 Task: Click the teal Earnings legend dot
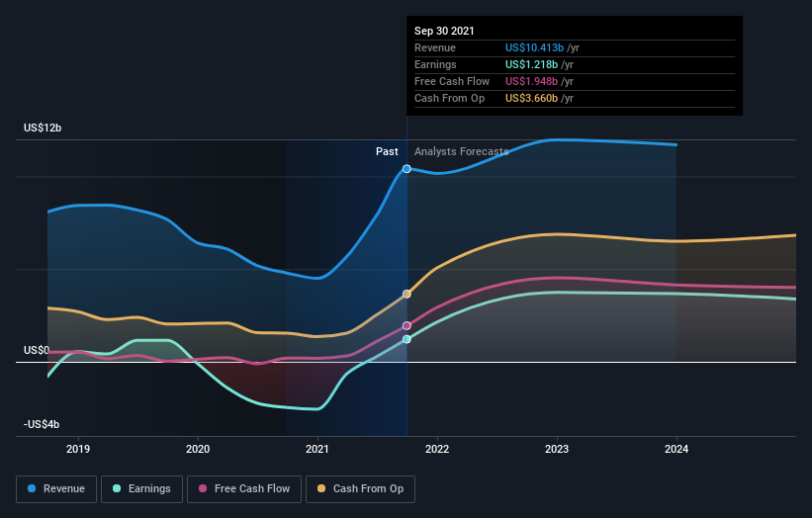tap(117, 488)
